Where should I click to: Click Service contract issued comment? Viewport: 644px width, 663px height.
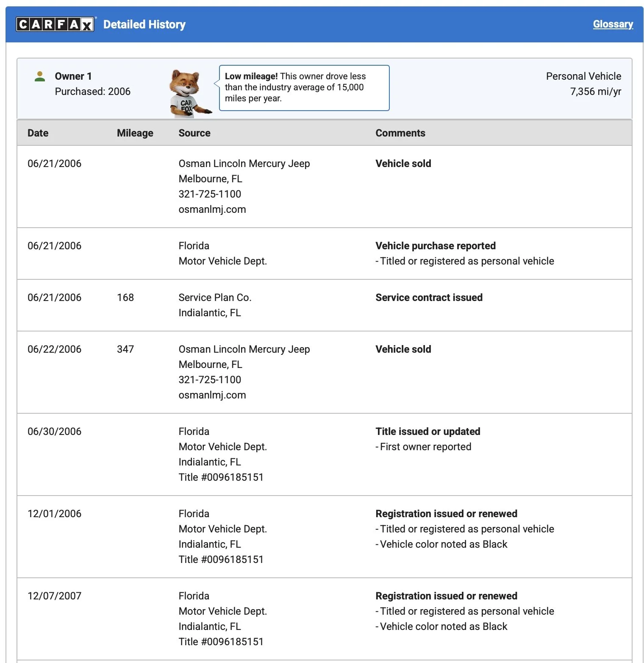click(x=429, y=298)
